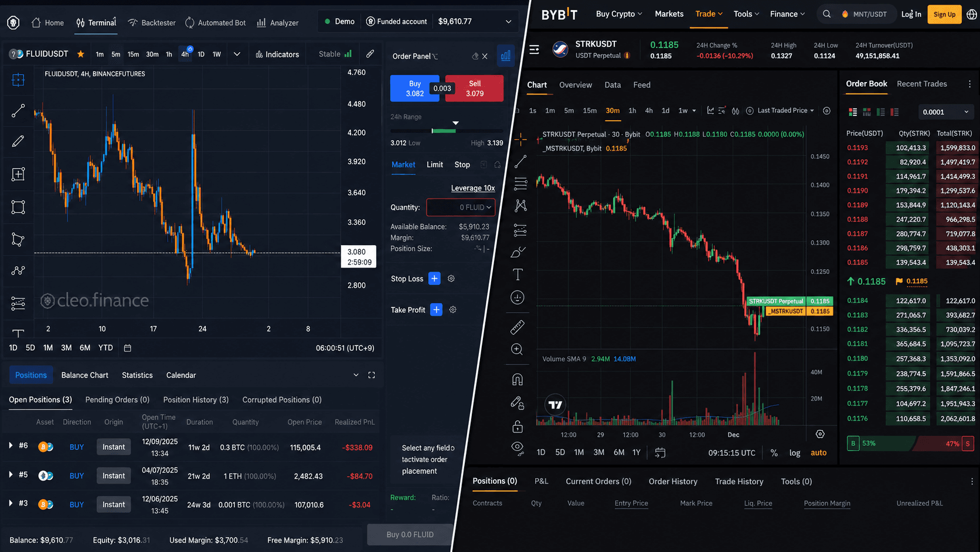Image resolution: width=980 pixels, height=552 pixels.
Task: Open the date range calendar in cleo.finance chart
Action: pyautogui.click(x=128, y=348)
